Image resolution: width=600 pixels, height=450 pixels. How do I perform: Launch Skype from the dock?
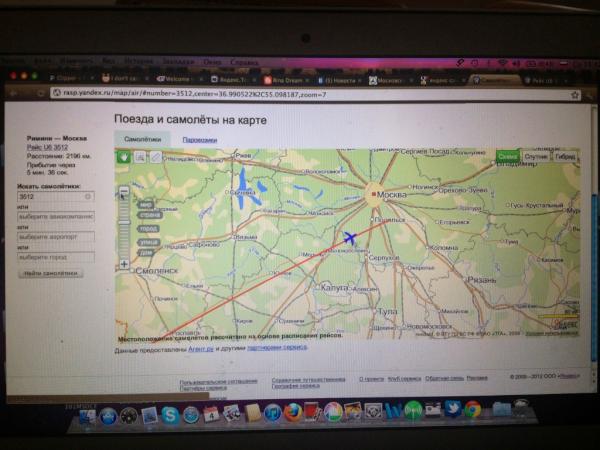170,416
